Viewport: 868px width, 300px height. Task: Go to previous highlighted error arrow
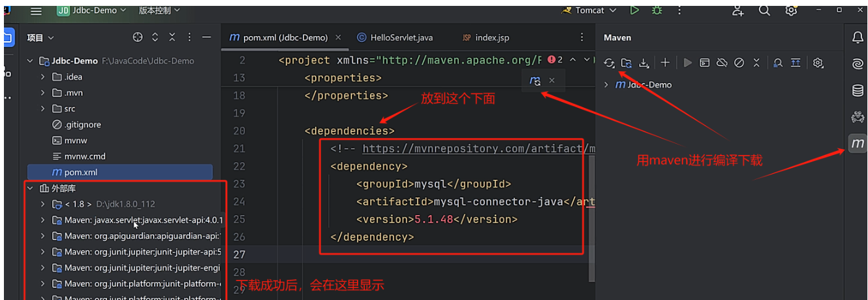tap(572, 59)
